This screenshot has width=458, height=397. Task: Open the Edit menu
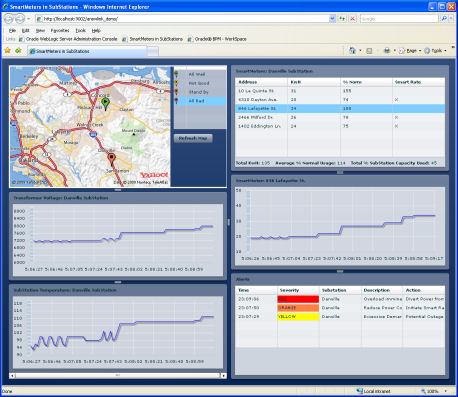[x=25, y=30]
